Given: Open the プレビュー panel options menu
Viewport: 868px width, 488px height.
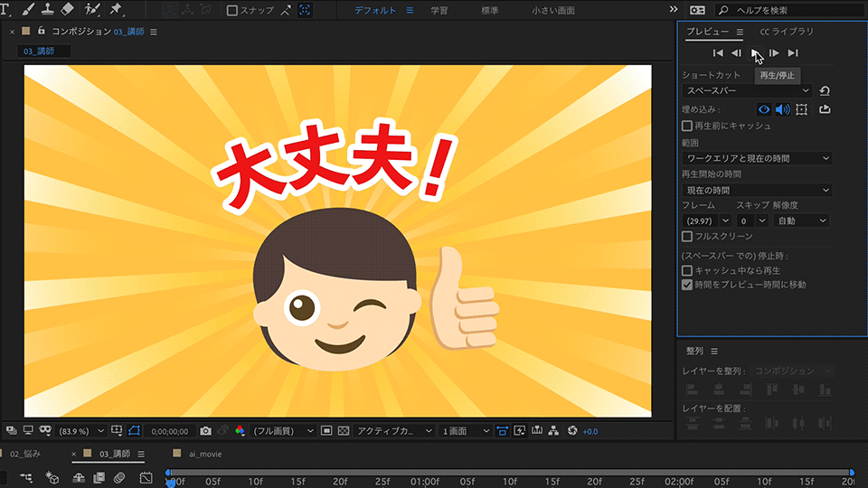Looking at the screenshot, I should click(740, 33).
